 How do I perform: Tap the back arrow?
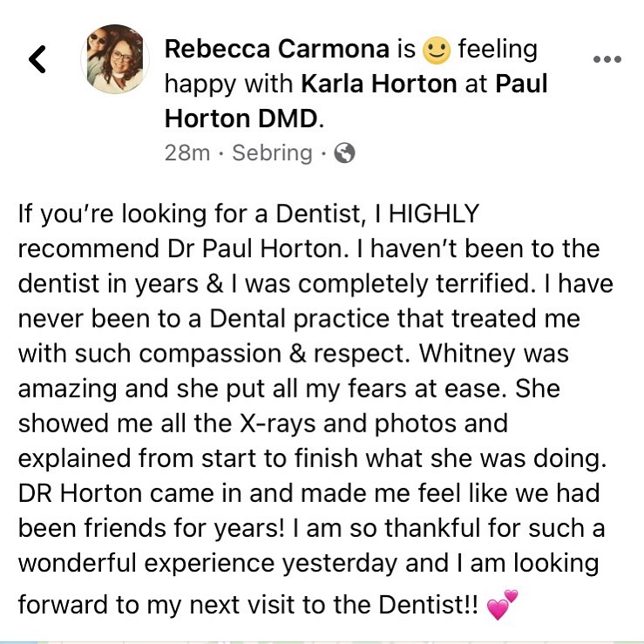click(37, 59)
